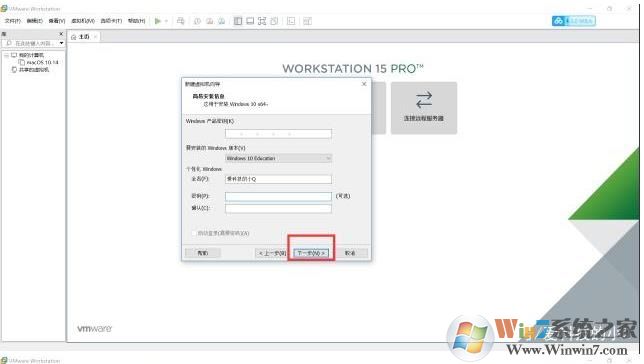Tick the automatic login checkbox

194,233
